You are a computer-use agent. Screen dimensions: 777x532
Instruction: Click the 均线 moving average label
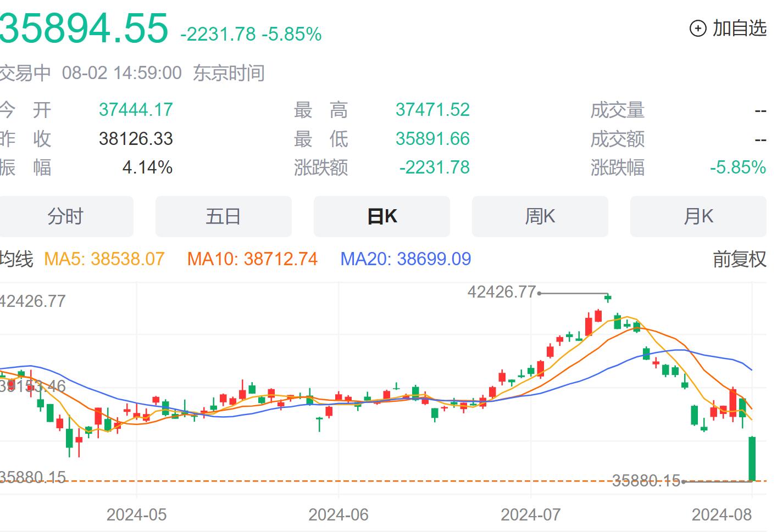click(16, 259)
